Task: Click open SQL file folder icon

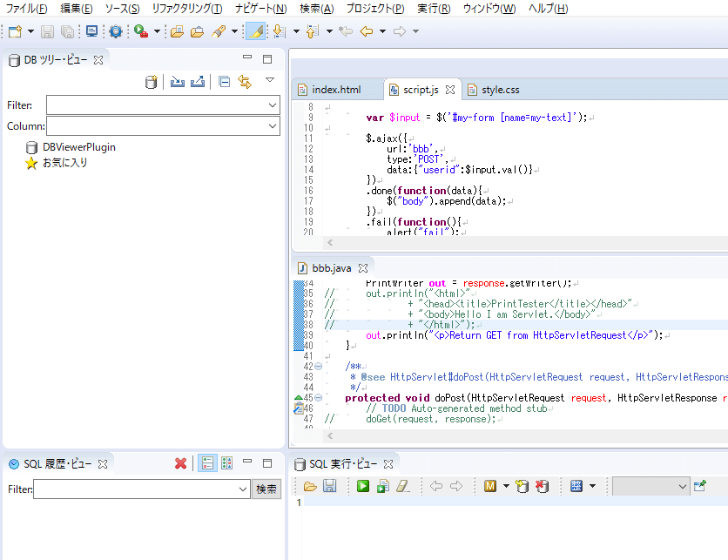Action: pos(310,486)
